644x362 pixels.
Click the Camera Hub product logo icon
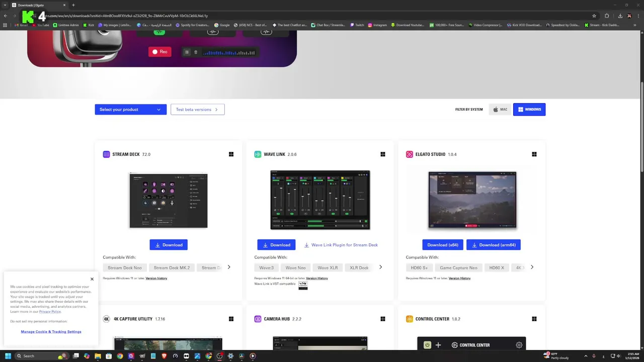[258, 319]
